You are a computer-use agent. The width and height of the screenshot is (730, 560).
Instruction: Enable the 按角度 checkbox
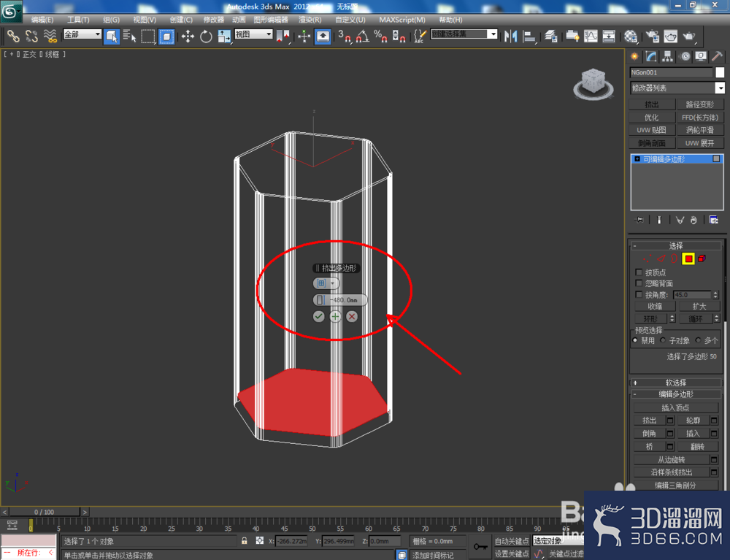(639, 294)
